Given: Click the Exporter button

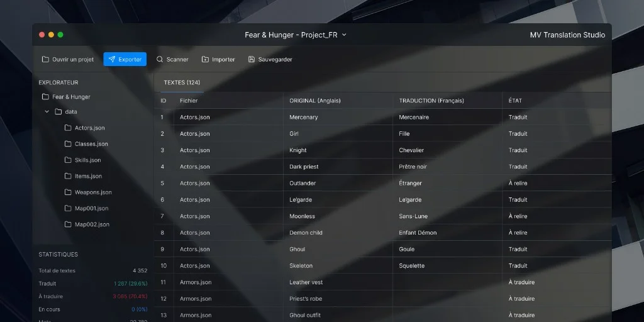Looking at the screenshot, I should point(125,59).
